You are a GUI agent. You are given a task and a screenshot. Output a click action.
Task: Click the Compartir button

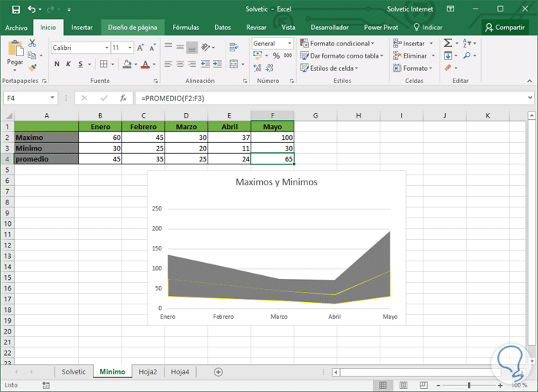click(505, 27)
